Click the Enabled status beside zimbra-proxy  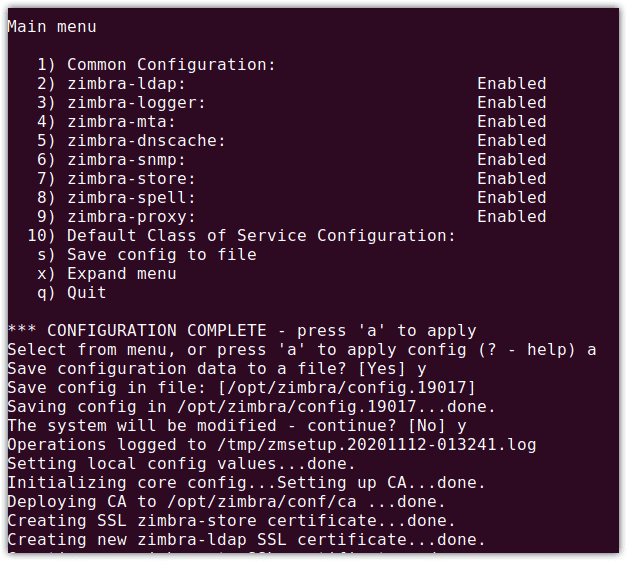coord(511,217)
